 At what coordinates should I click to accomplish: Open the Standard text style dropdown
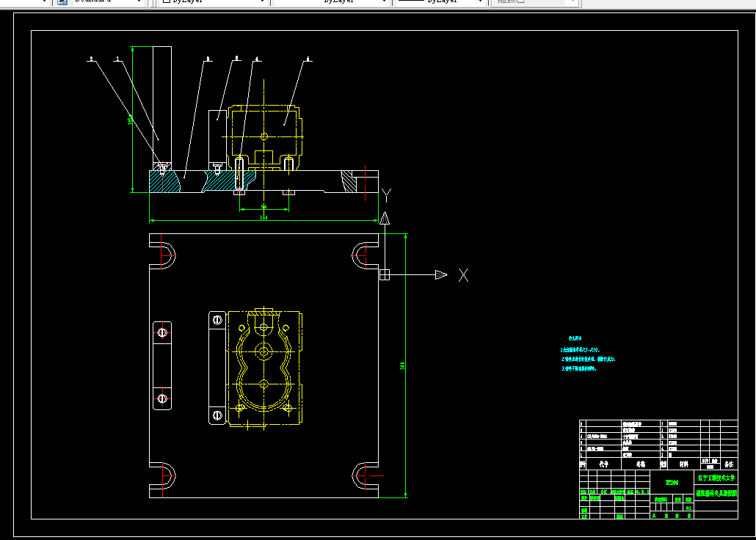pyautogui.click(x=109, y=2)
